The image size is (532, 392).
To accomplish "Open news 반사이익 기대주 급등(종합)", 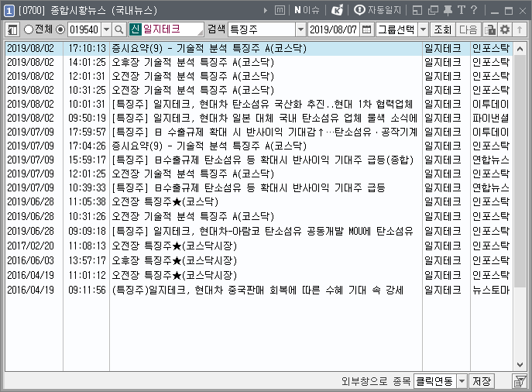I will (x=259, y=160).
